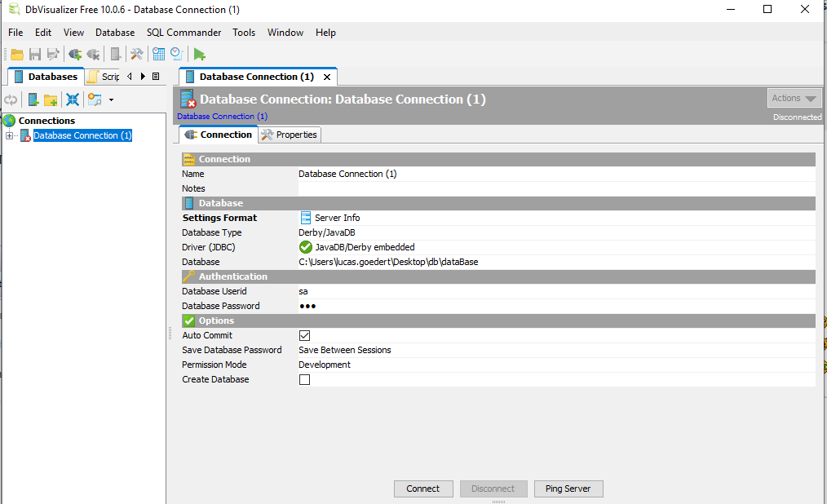Click the clock monitor icon in main toolbar
Image resolution: width=827 pixels, height=504 pixels.
tap(177, 55)
